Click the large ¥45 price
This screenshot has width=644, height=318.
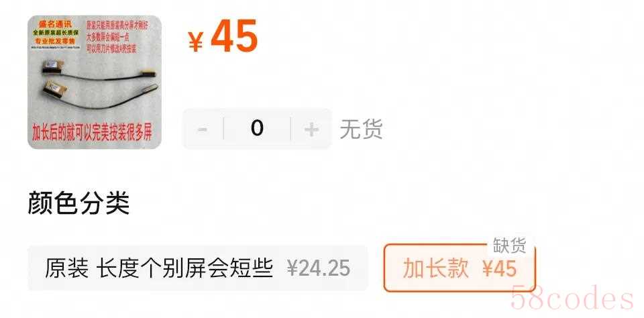223,37
